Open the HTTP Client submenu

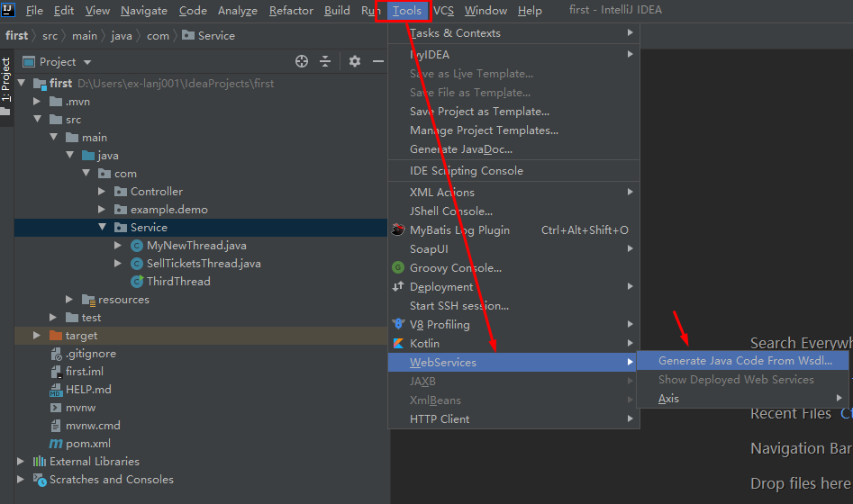coord(513,419)
